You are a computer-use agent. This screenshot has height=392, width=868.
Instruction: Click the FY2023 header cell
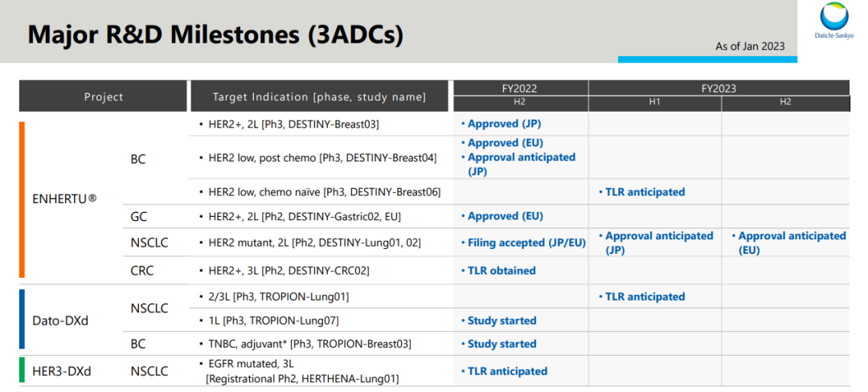pyautogui.click(x=718, y=88)
